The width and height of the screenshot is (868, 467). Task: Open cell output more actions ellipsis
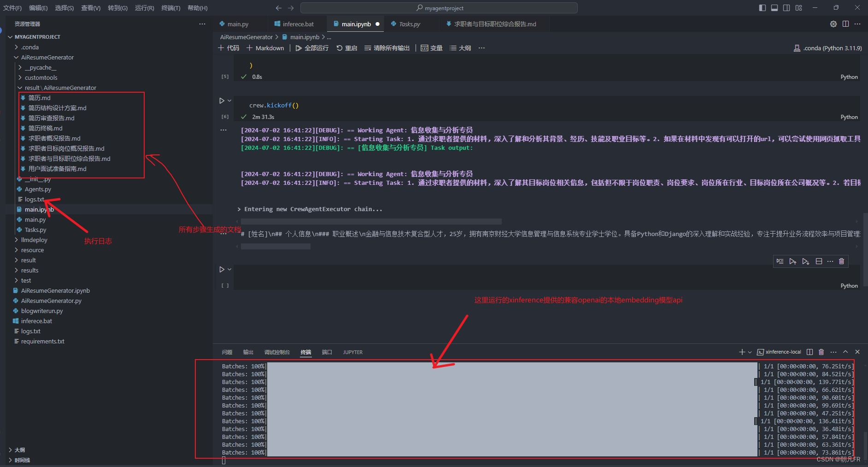(x=223, y=130)
